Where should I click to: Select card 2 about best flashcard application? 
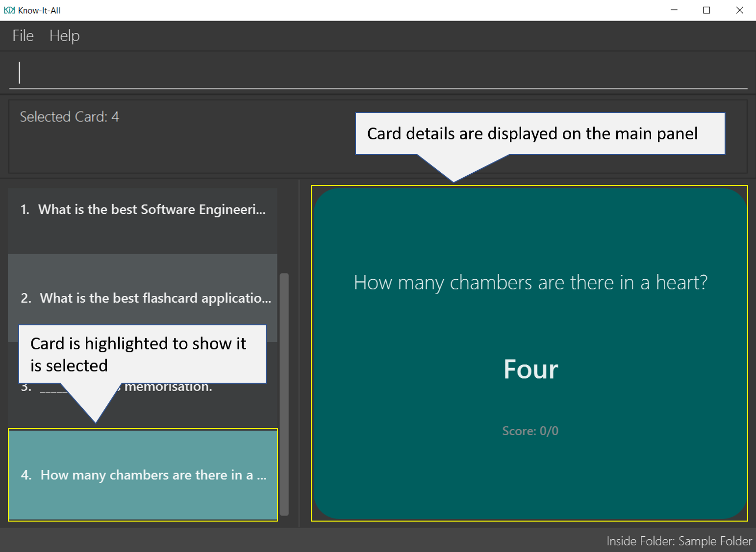click(x=143, y=298)
